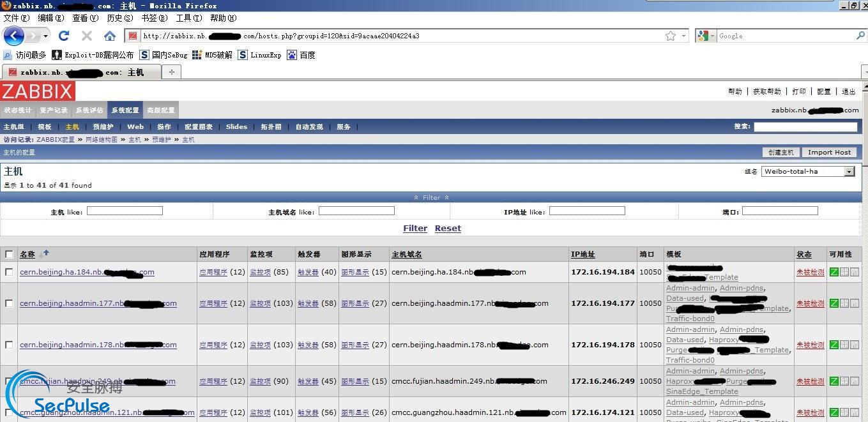Viewport: 868px width, 422px height.
Task: Click the green Z agent icon for 172.16.174.121
Action: [834, 412]
